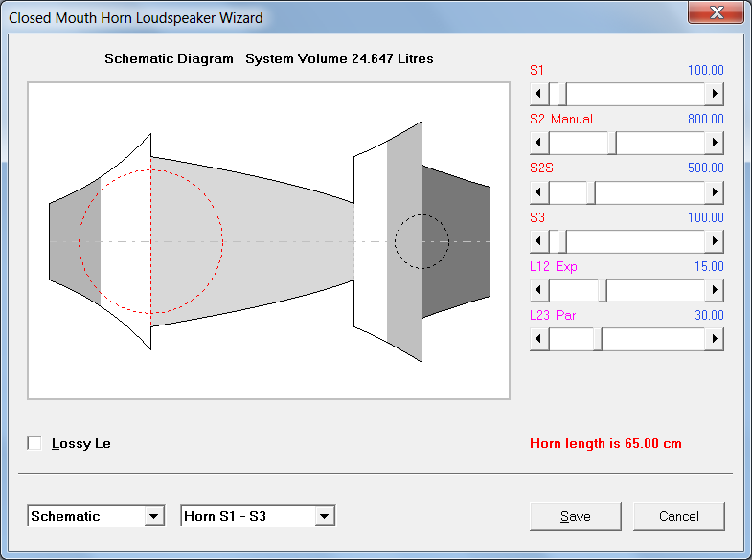The image size is (752, 560).
Task: Click the S2 Manual label
Action: pos(561,119)
